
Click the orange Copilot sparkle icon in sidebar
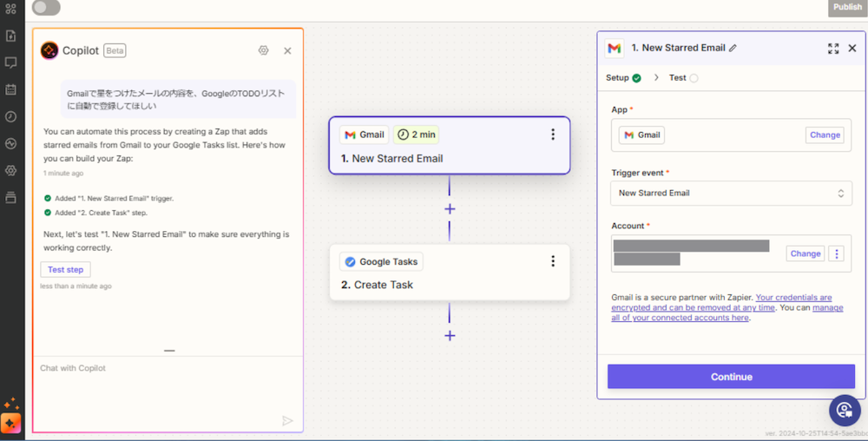pos(11,424)
